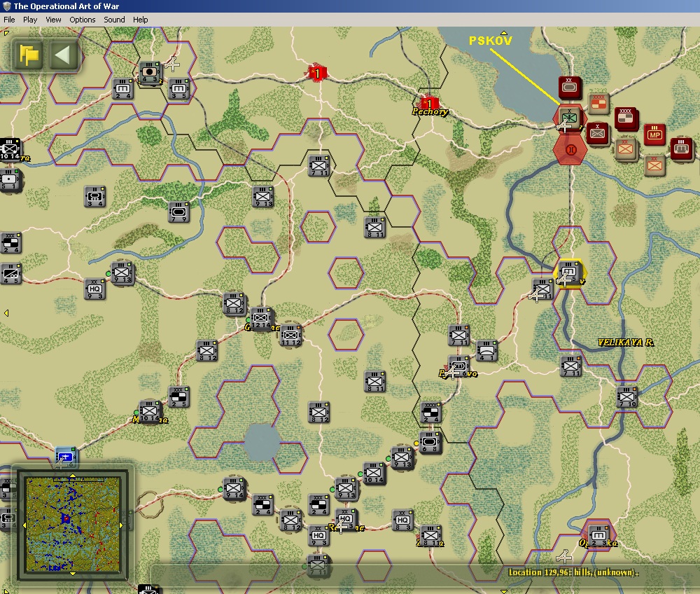Click map scroll arrow on left edge
This screenshot has width=700, height=594.
click(6, 313)
